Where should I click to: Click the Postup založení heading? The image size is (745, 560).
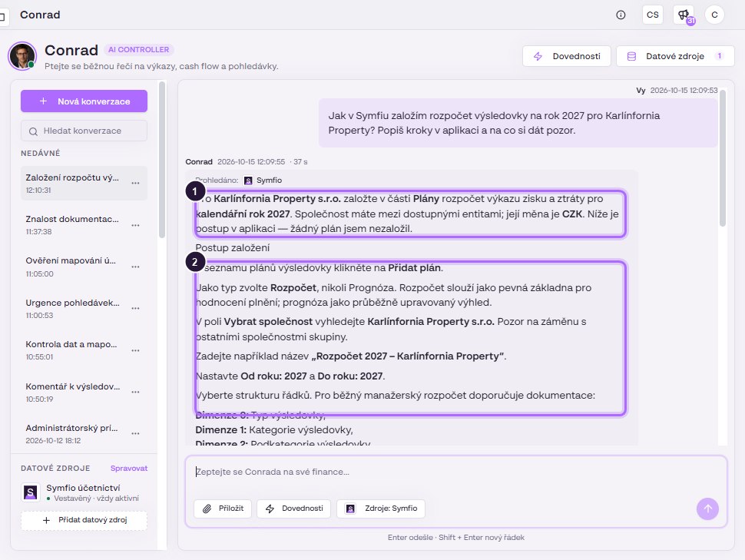(x=233, y=247)
